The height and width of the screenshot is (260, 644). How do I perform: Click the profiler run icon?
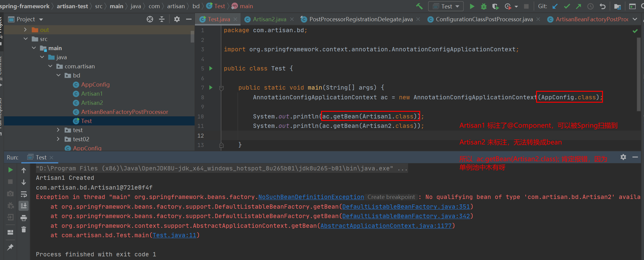[507, 6]
